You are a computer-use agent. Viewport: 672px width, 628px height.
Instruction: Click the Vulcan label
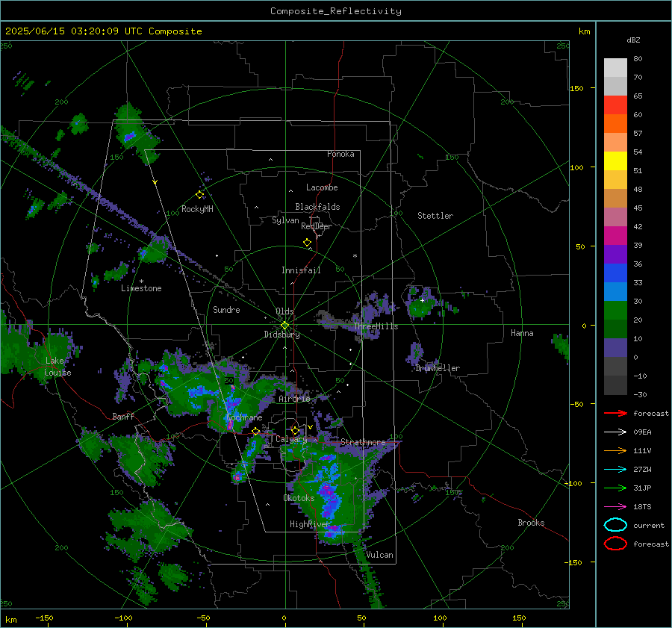click(379, 555)
